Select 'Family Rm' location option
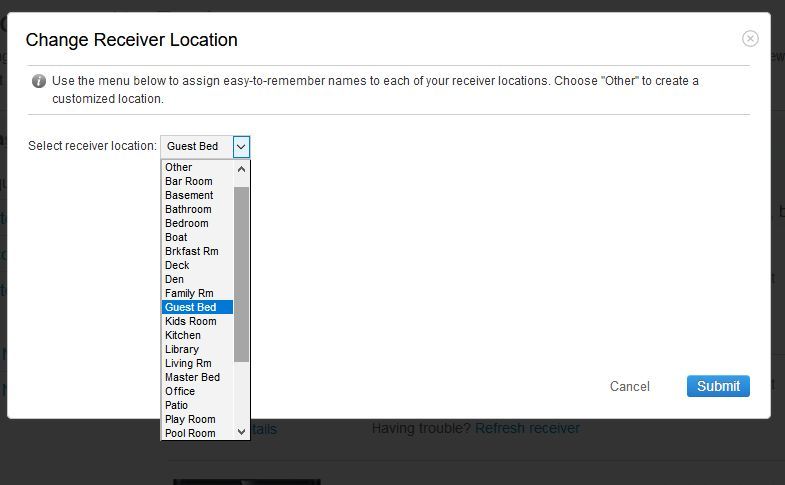 tap(189, 293)
